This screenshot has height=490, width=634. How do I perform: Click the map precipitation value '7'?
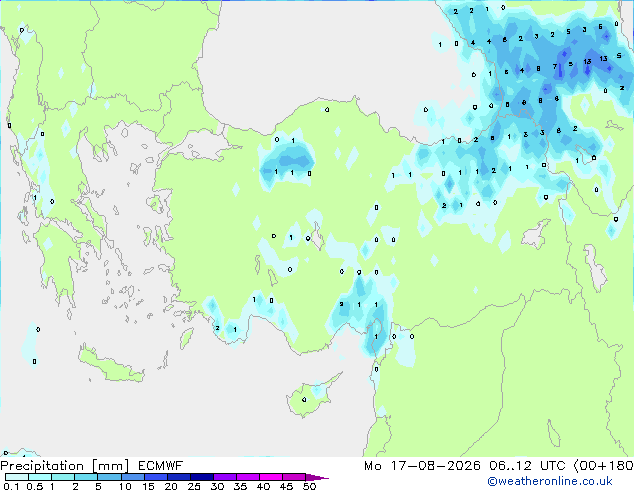(555, 67)
